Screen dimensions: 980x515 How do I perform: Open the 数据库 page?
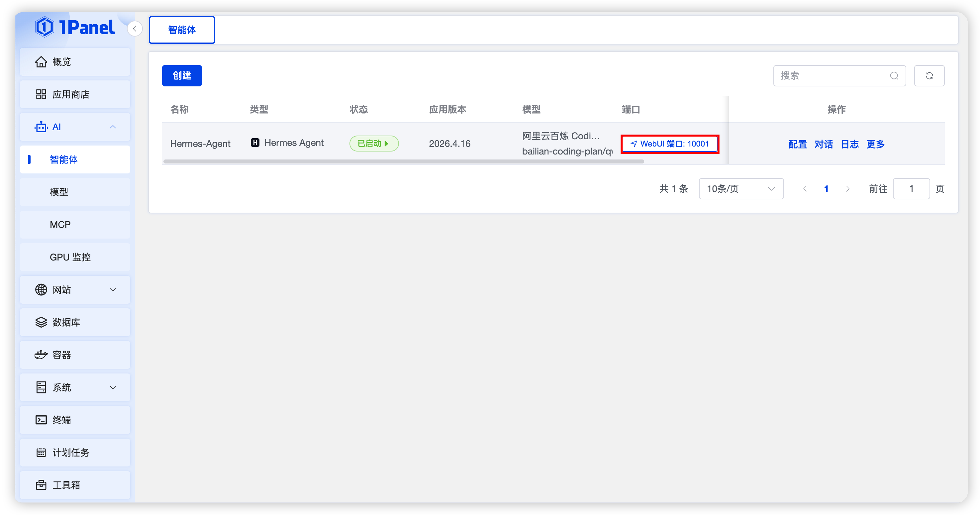[x=75, y=322]
